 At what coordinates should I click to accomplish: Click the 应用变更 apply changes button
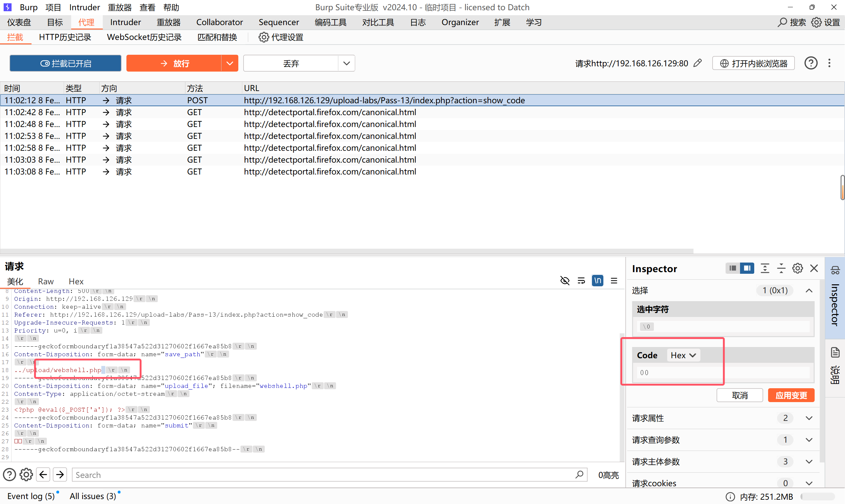coord(791,395)
